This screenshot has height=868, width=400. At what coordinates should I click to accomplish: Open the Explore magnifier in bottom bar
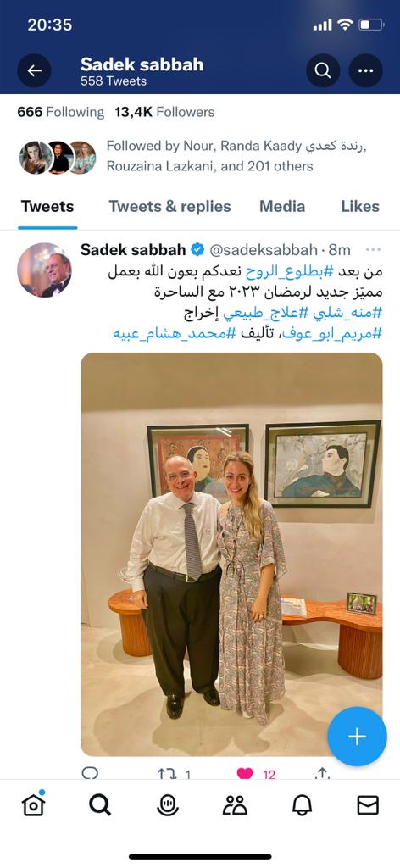point(100,805)
